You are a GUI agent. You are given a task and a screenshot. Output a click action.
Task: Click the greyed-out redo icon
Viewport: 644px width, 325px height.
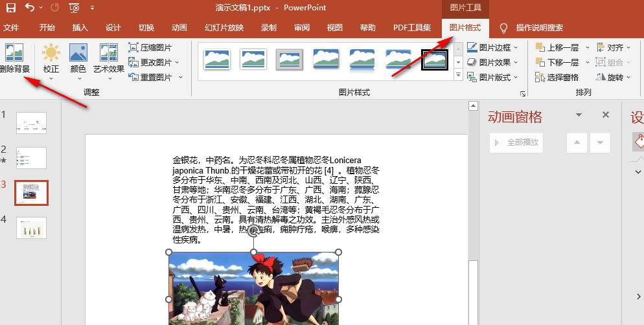tap(54, 7)
